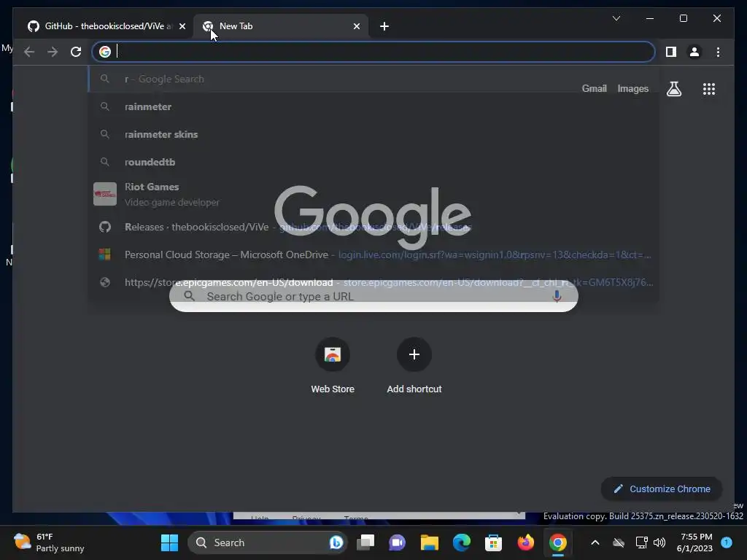The image size is (747, 560).
Task: Open Customize Chrome
Action: [662, 489]
